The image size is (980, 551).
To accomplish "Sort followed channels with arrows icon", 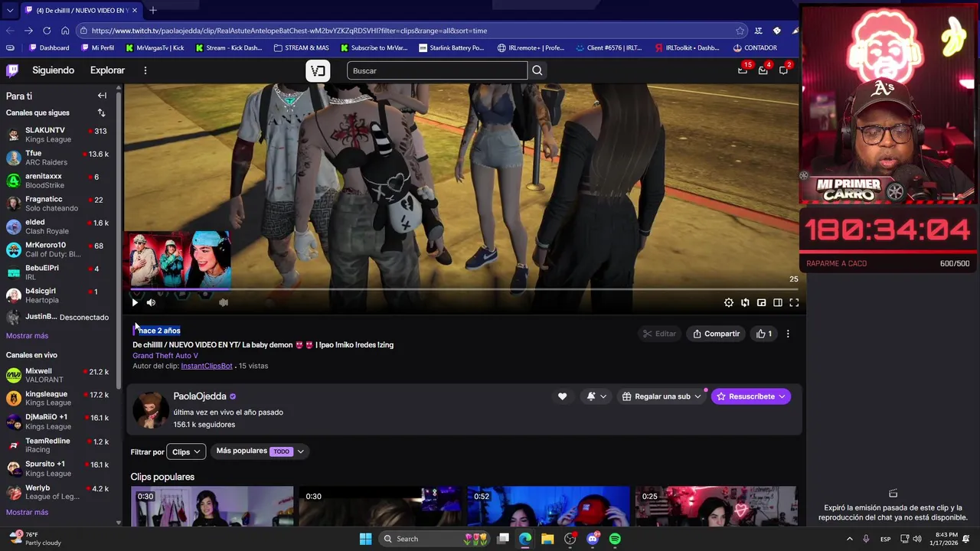I will [101, 113].
